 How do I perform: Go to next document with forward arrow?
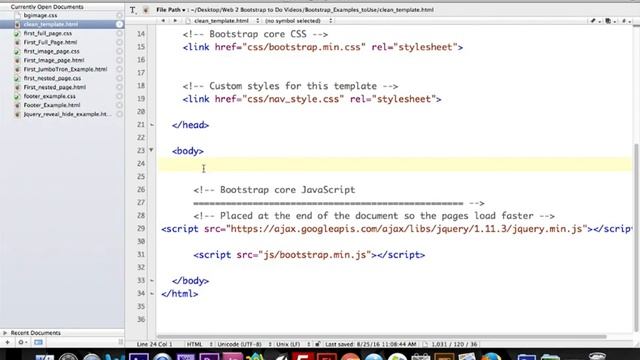[175, 20]
